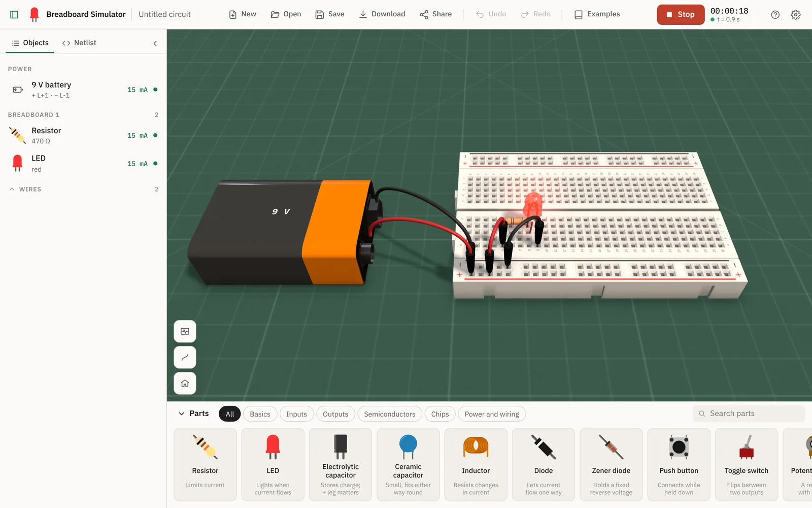Save the current circuit
Screen dimensions: 812x508
coord(330,14)
